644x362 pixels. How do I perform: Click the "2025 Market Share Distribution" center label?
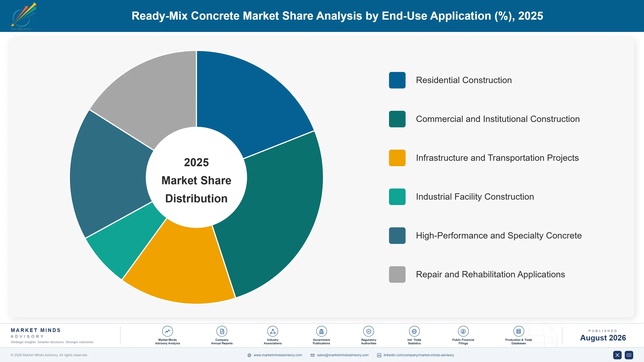tap(196, 180)
